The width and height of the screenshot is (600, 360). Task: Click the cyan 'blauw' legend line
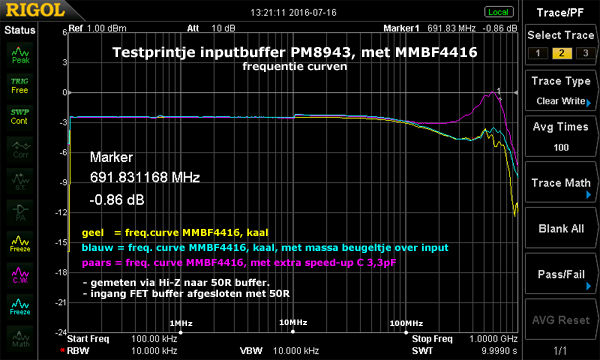tap(265, 248)
